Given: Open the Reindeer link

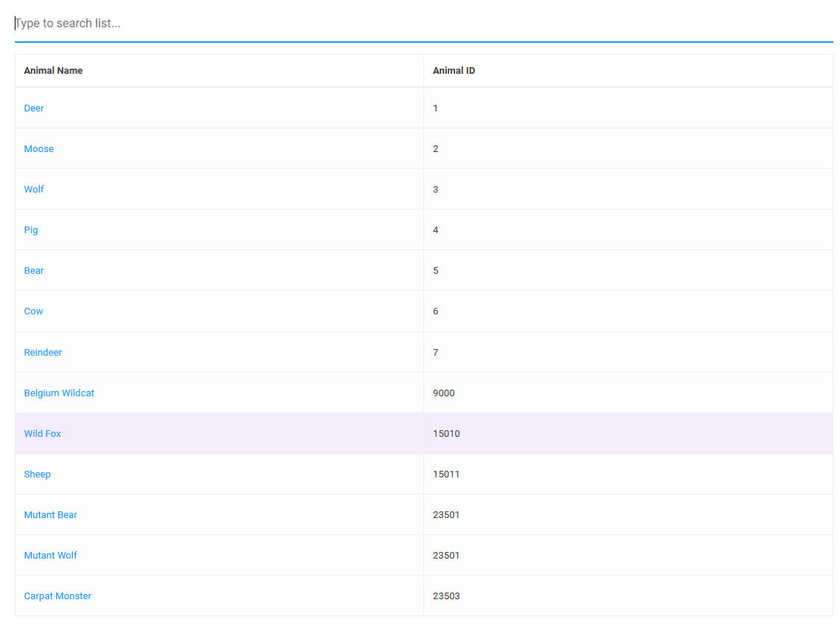Looking at the screenshot, I should tap(43, 353).
